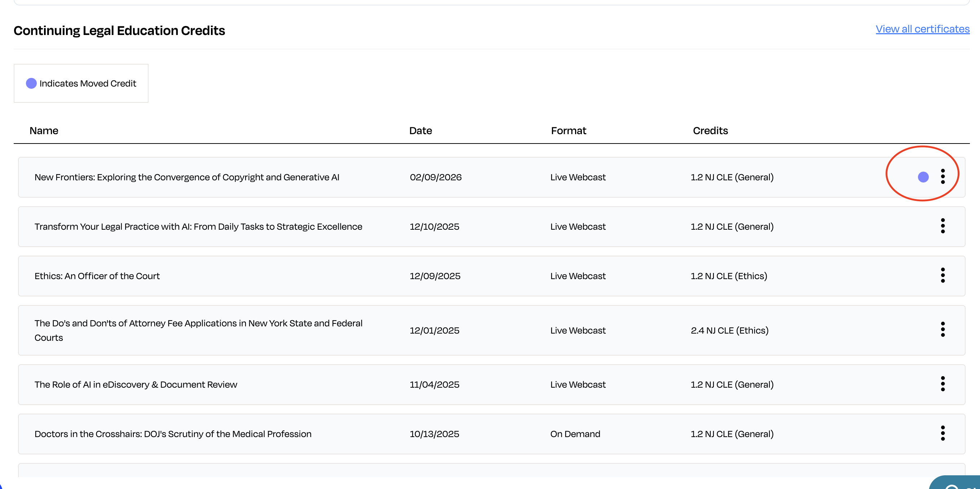Click moved credit dot on New Frontiers row
Image resolution: width=980 pixels, height=489 pixels.
click(x=923, y=177)
